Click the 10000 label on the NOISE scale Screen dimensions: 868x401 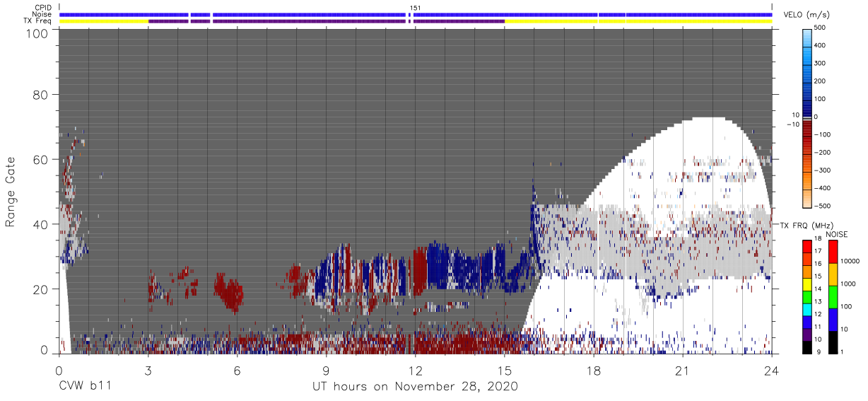coord(851,262)
